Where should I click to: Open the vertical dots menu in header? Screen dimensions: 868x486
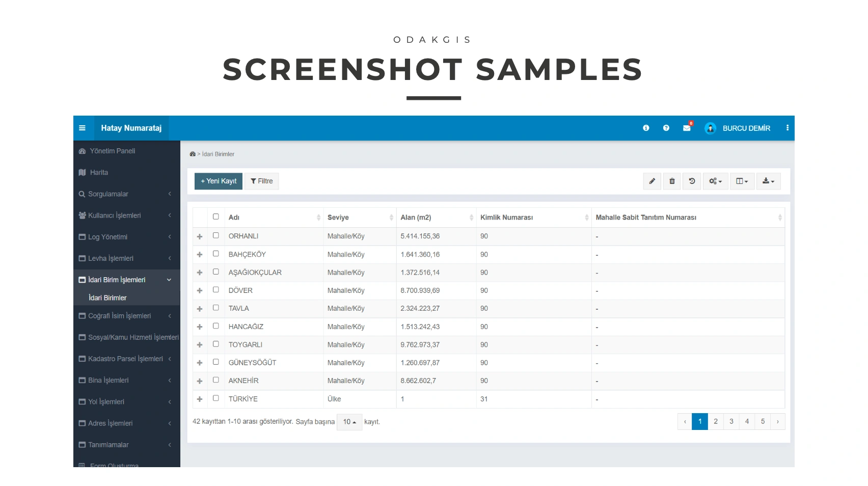[787, 128]
